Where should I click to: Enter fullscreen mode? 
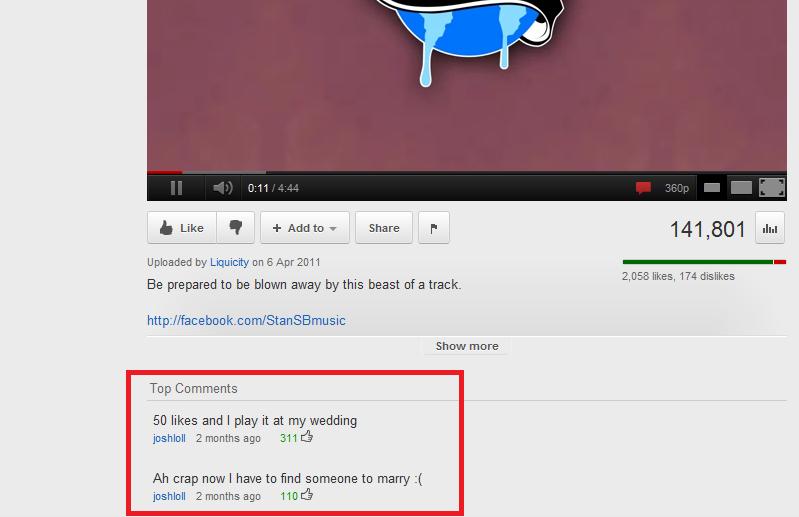coord(772,187)
